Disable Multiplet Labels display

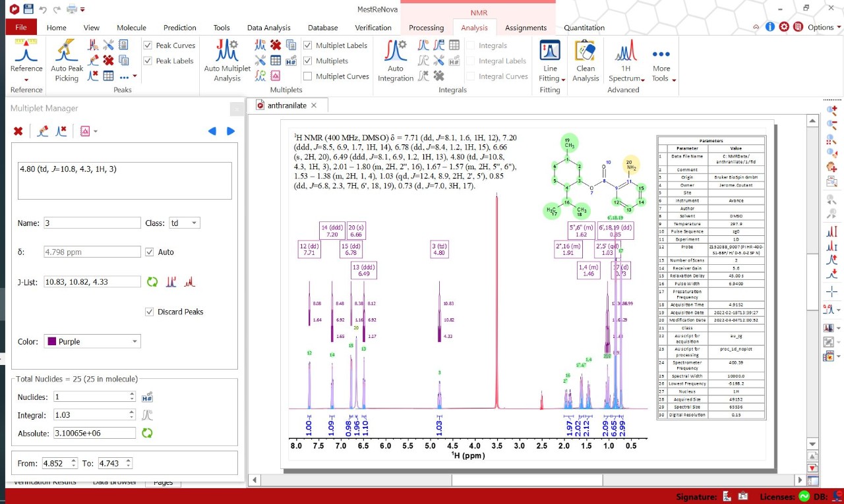307,45
